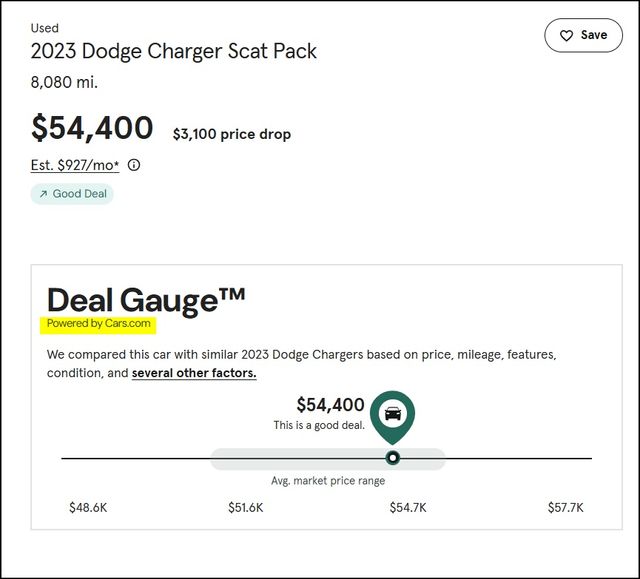Click the Good Deal arrow icon
The width and height of the screenshot is (640, 579).
pyautogui.click(x=43, y=194)
